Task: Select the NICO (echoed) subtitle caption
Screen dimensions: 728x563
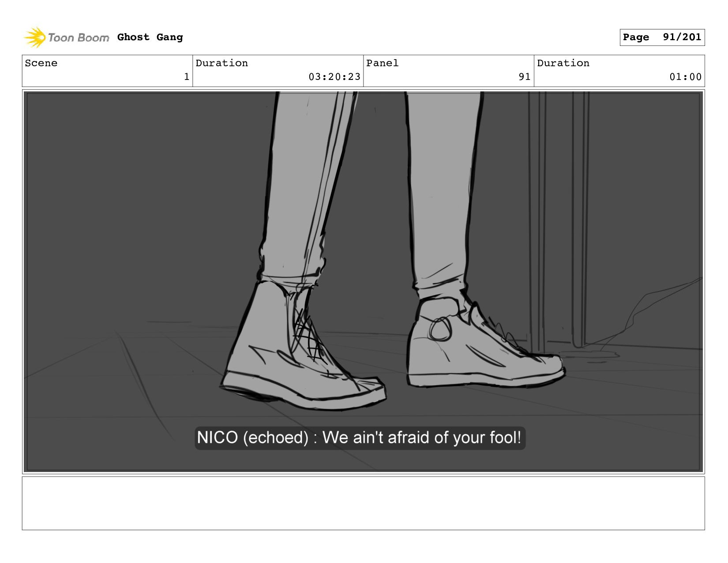Action: [x=360, y=438]
